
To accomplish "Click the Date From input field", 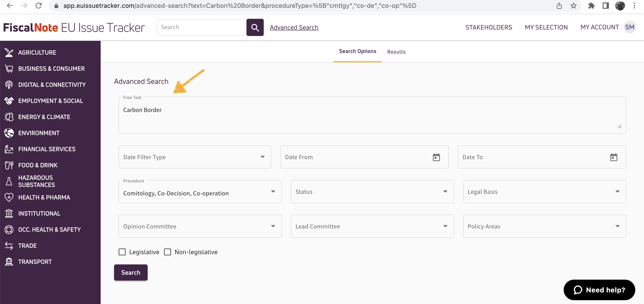I will click(x=364, y=157).
